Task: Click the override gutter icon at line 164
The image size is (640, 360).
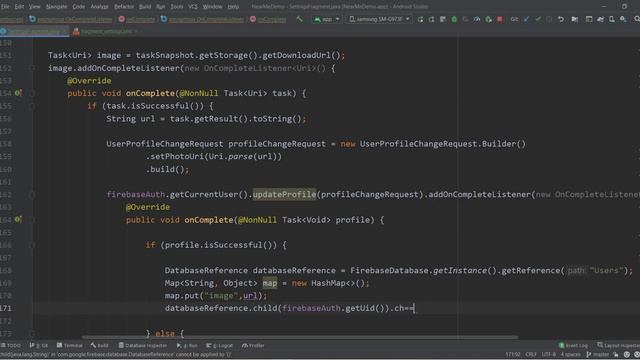Action: point(18,220)
